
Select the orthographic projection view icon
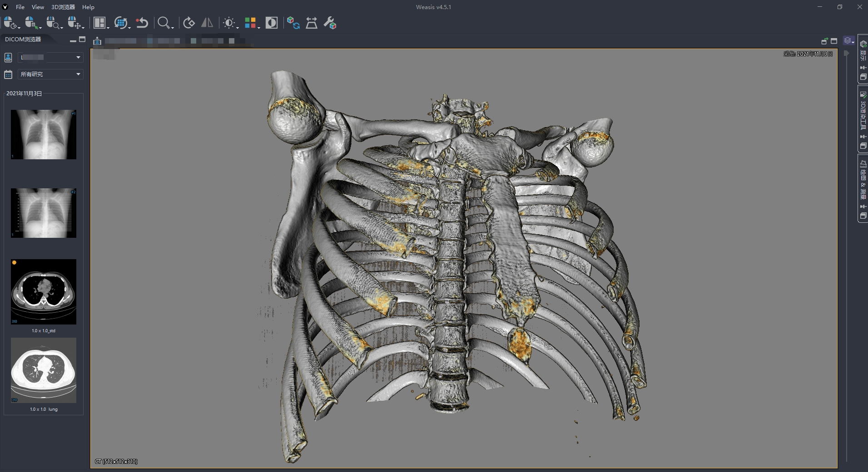coord(312,23)
